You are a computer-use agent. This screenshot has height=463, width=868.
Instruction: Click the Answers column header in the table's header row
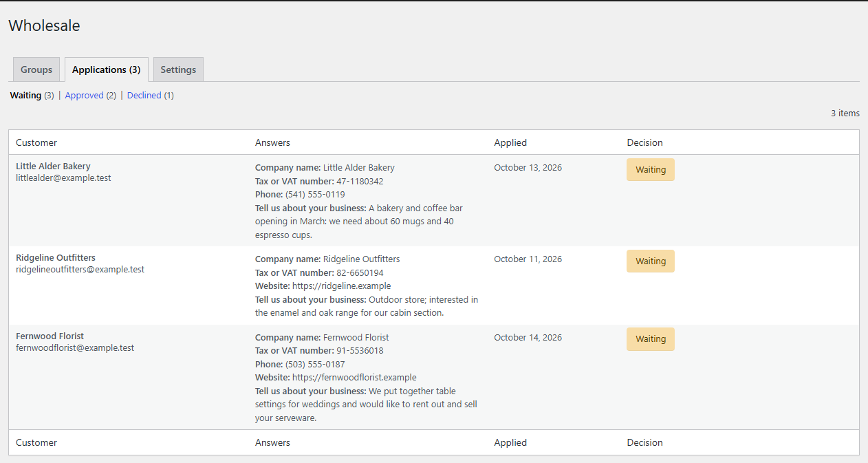tap(272, 143)
